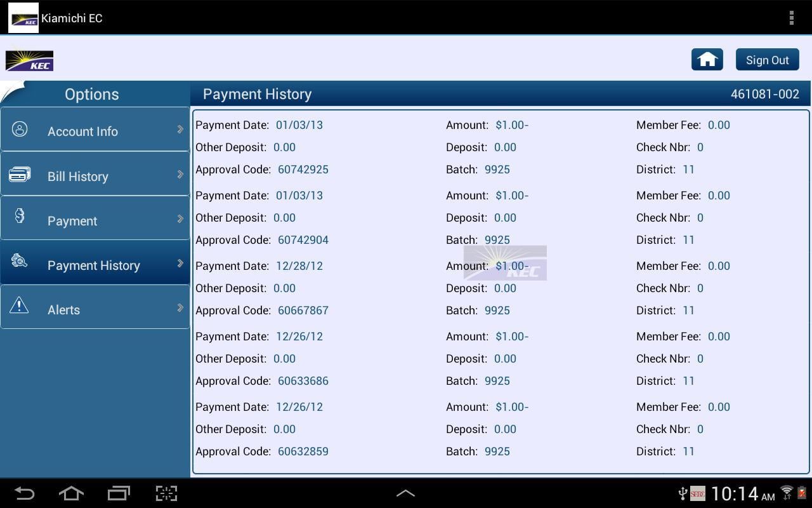Click the Account Info person icon
812x508 pixels.
tap(20, 130)
